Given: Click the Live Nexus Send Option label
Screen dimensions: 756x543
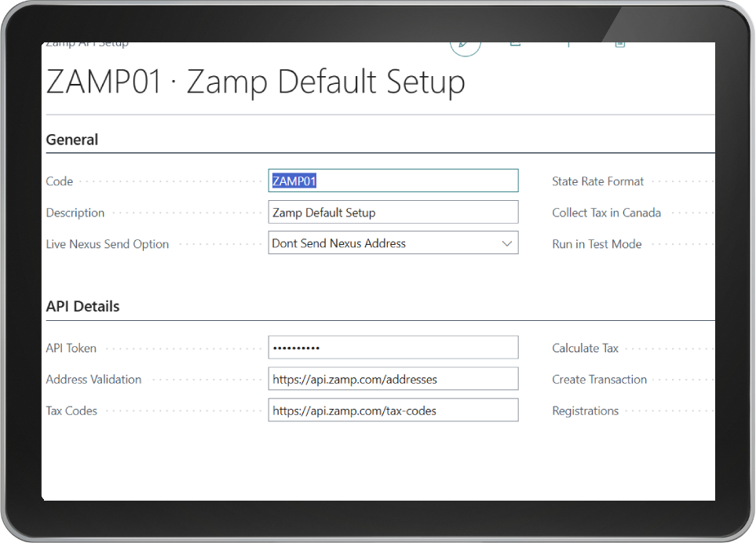Looking at the screenshot, I should coord(107,244).
